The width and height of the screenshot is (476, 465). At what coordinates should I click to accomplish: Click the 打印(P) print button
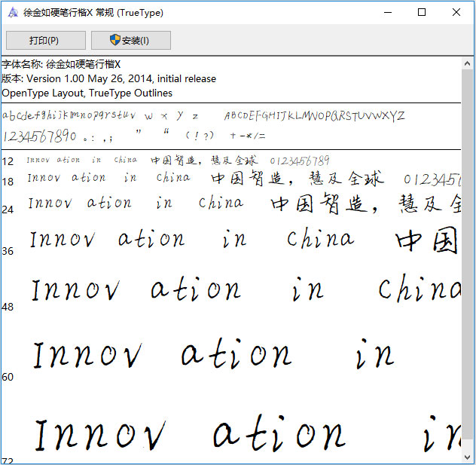click(x=45, y=40)
